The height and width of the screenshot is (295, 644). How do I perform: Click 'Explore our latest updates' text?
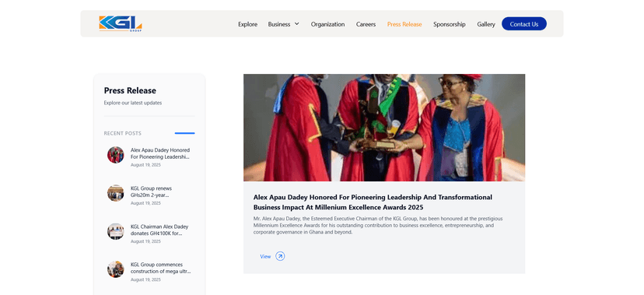[x=133, y=103]
